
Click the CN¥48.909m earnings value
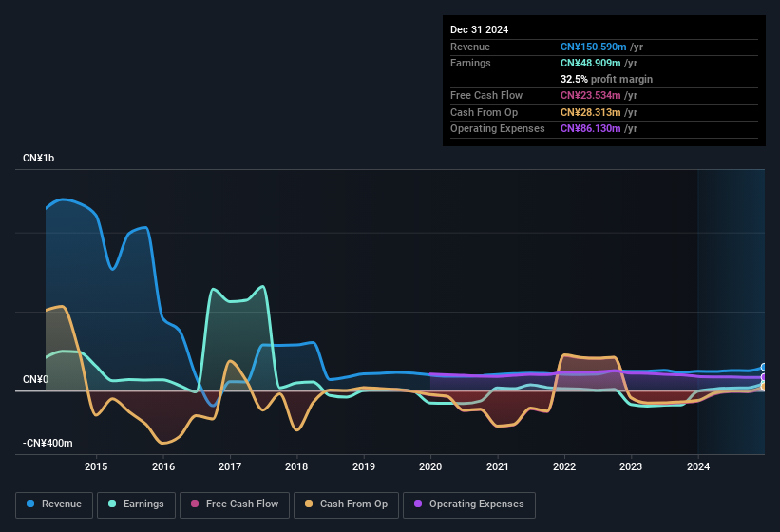tap(591, 63)
